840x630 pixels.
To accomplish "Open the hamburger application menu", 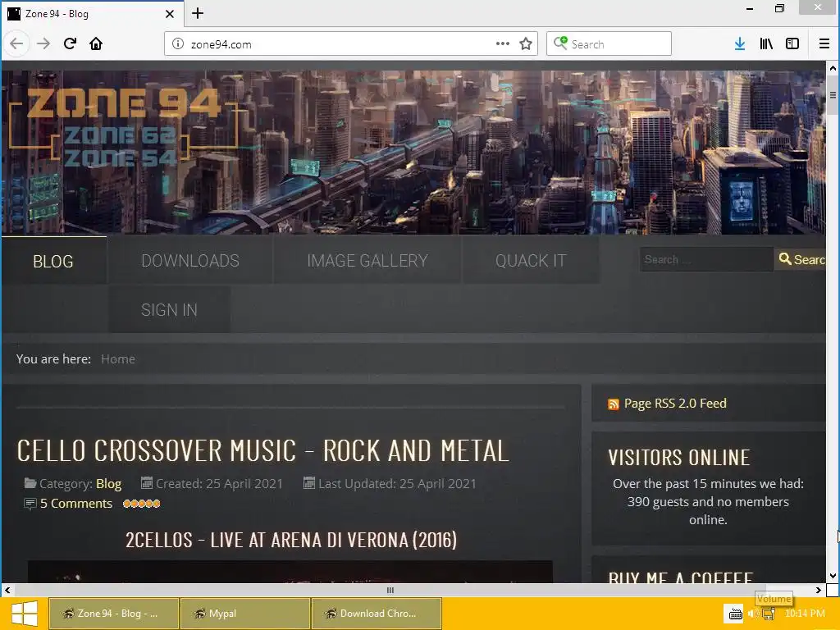I will pyautogui.click(x=824, y=43).
